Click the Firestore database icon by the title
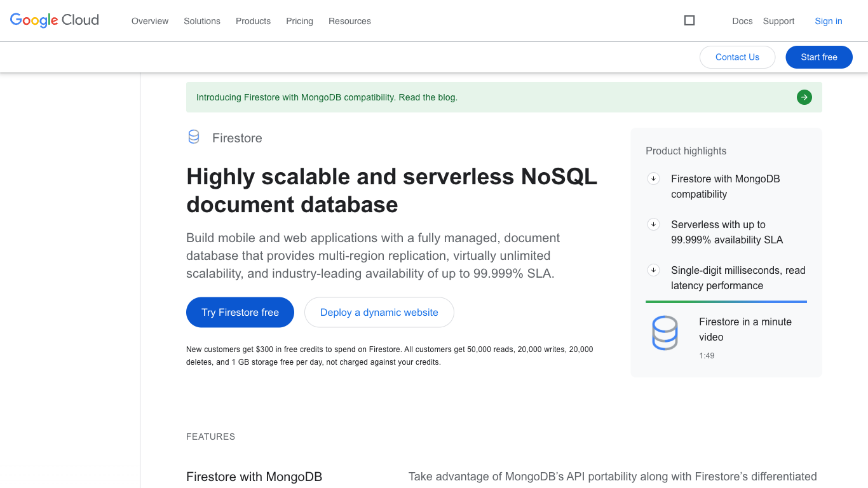 [194, 137]
